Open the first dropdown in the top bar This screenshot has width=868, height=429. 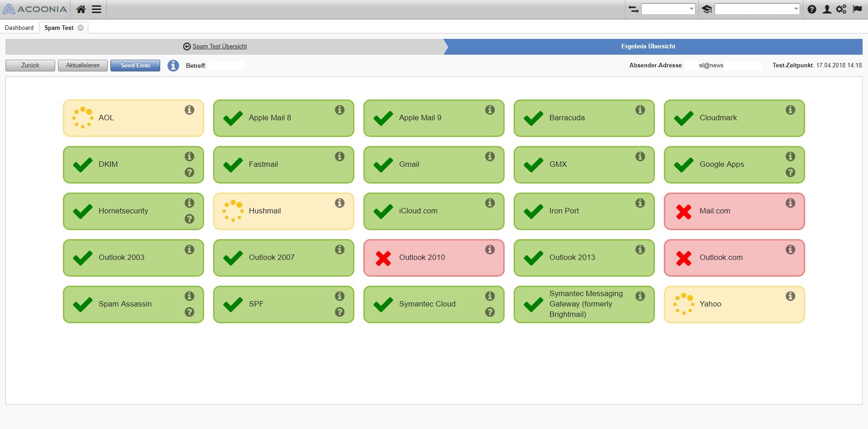(668, 9)
